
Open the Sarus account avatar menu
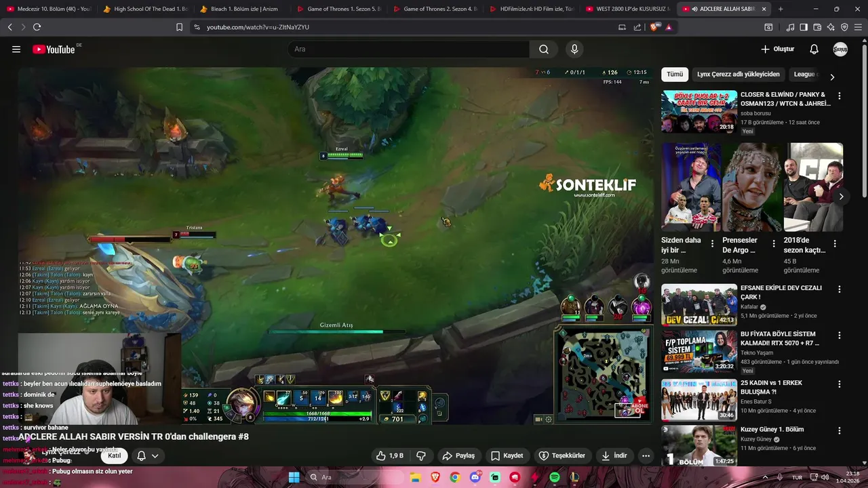click(840, 49)
